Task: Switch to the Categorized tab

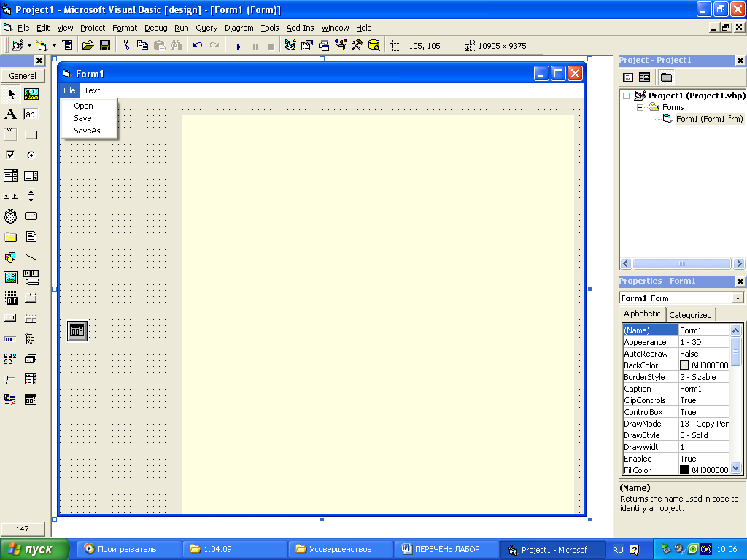Action: pos(690,315)
